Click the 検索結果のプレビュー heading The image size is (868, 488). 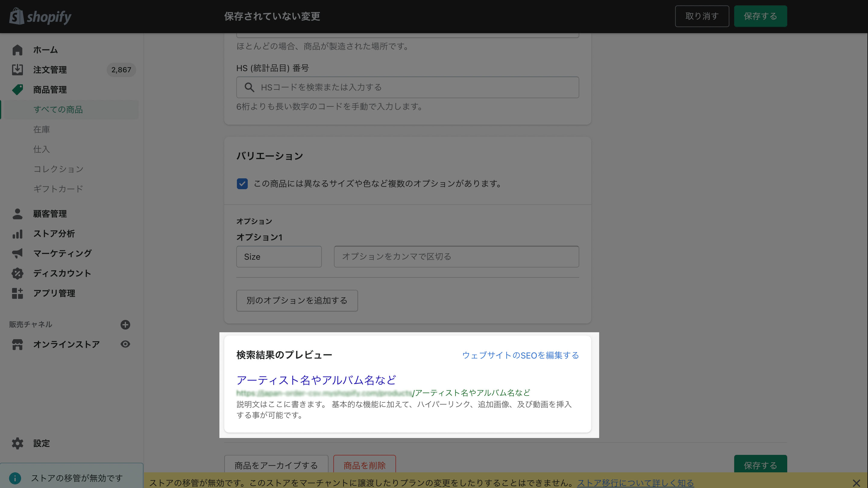click(285, 355)
